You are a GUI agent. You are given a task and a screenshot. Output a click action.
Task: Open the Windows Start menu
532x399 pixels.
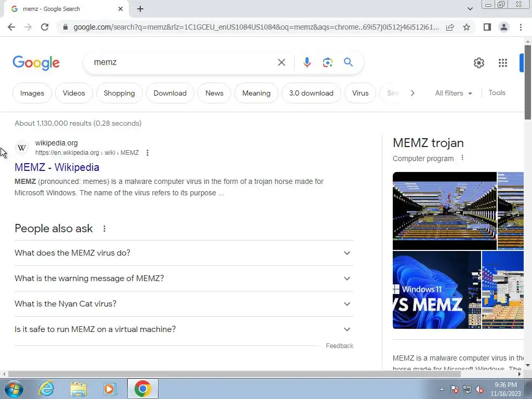pyautogui.click(x=14, y=389)
